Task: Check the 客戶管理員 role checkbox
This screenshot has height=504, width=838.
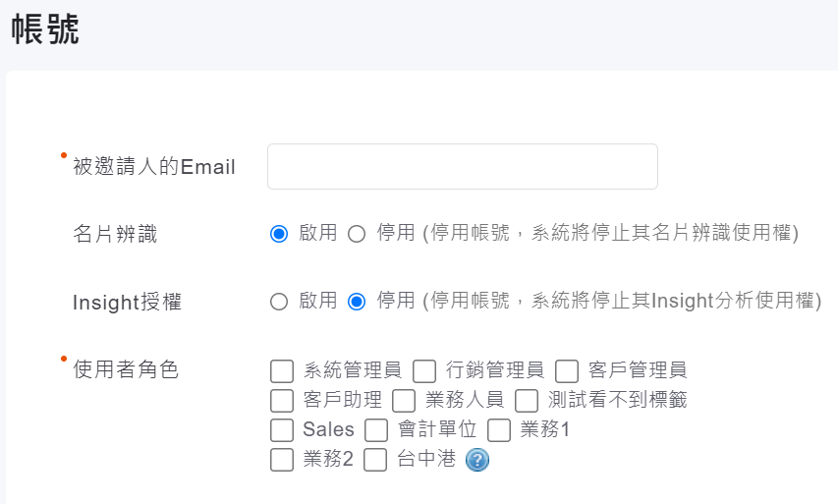Action: [x=567, y=371]
